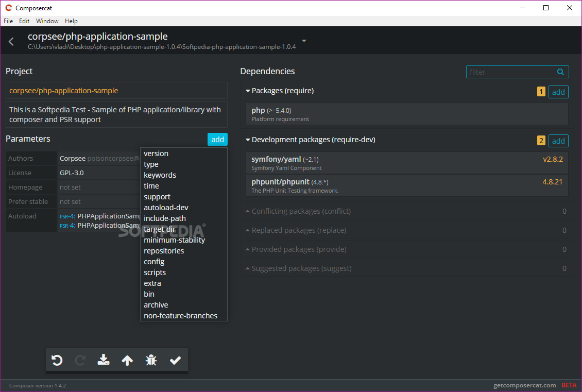Open the Help menu

click(x=71, y=21)
